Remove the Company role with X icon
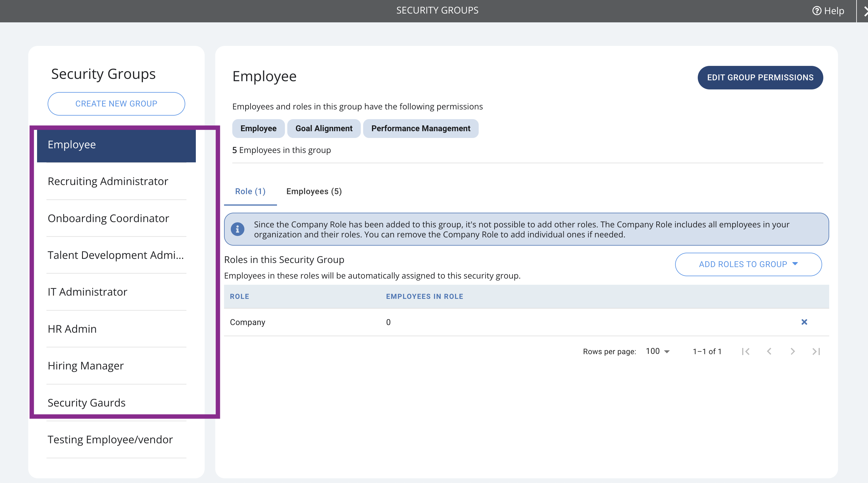This screenshot has height=483, width=868. click(x=804, y=322)
